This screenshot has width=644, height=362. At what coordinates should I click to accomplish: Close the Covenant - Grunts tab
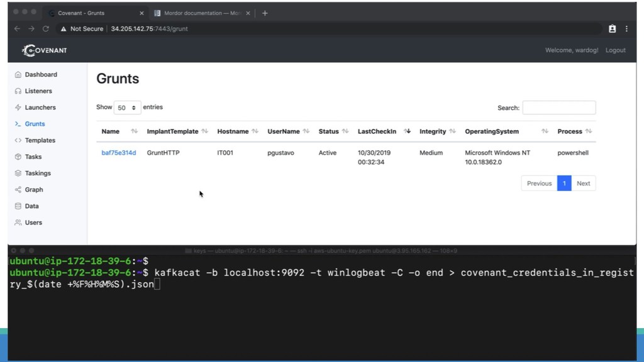[142, 13]
